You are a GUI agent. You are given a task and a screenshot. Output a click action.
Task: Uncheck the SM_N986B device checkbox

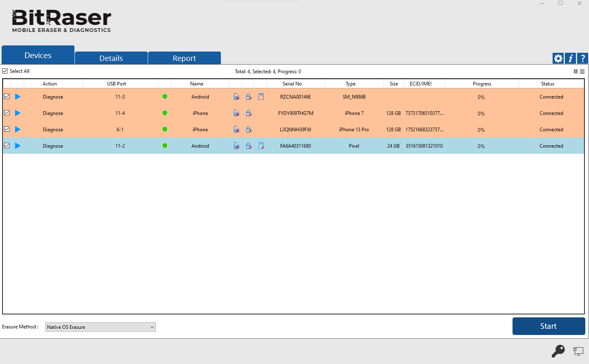pos(7,97)
